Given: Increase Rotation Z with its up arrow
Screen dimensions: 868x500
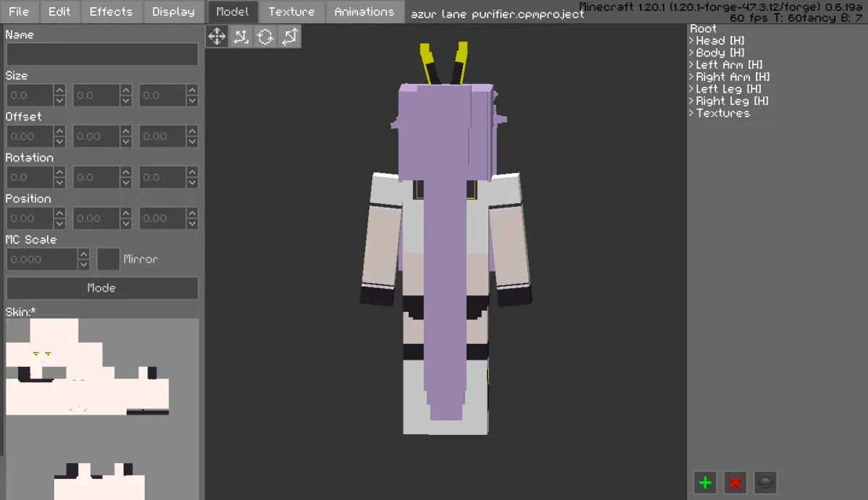Looking at the screenshot, I should coord(192,172).
